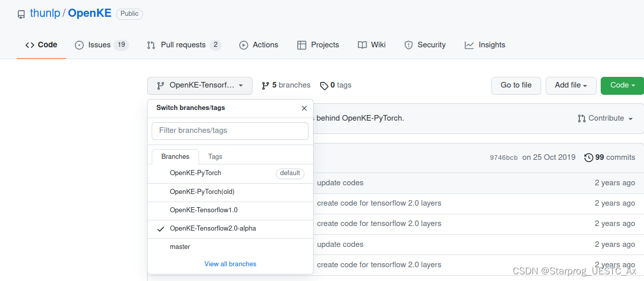This screenshot has width=644, height=281.
Task: Open the green Code dropdown
Action: 622,86
